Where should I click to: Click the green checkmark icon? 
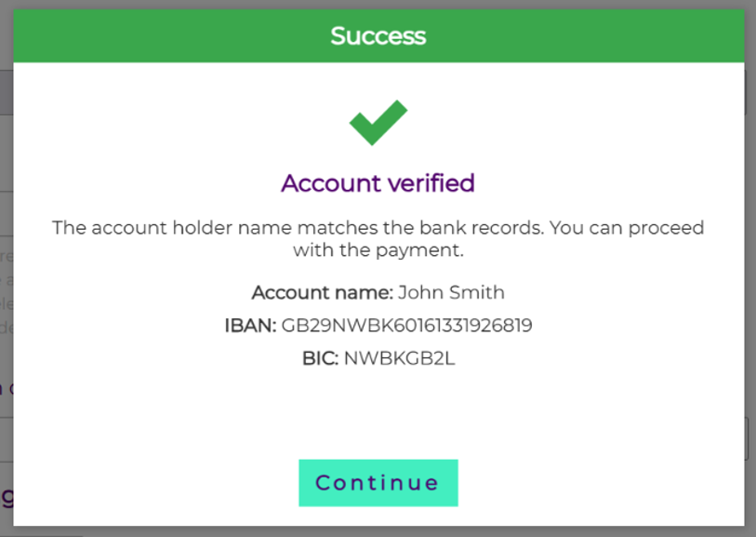coord(378,123)
